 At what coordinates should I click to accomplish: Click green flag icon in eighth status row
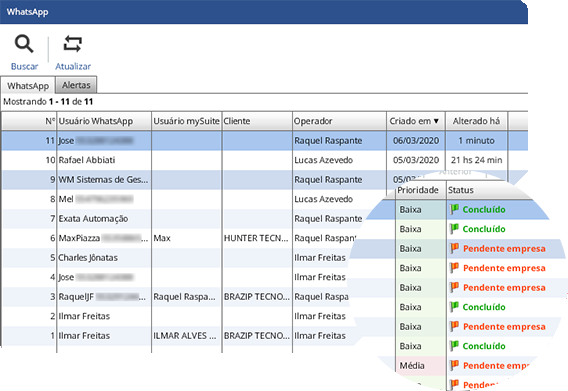[x=454, y=346]
